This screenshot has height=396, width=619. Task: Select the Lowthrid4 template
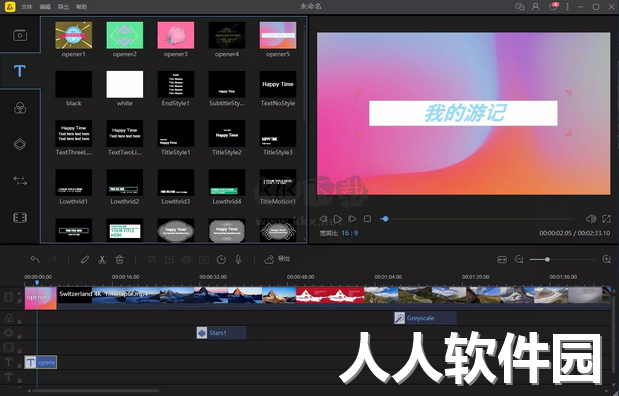point(227,187)
